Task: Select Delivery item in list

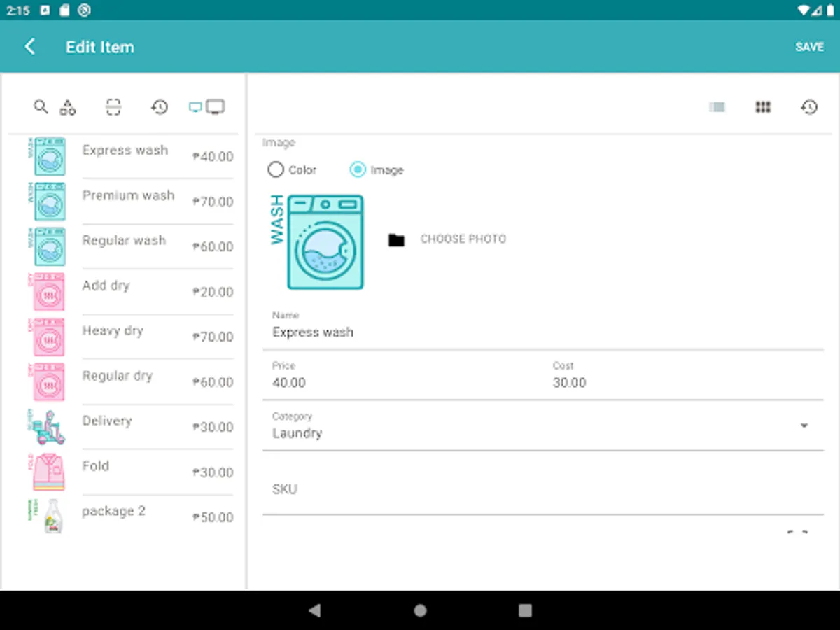Action: 129,427
